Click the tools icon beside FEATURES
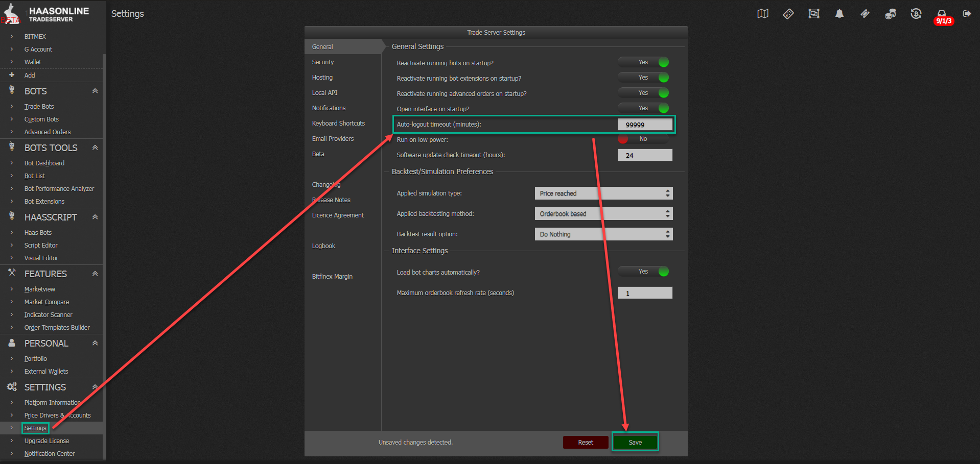The height and width of the screenshot is (464, 980). click(12, 273)
